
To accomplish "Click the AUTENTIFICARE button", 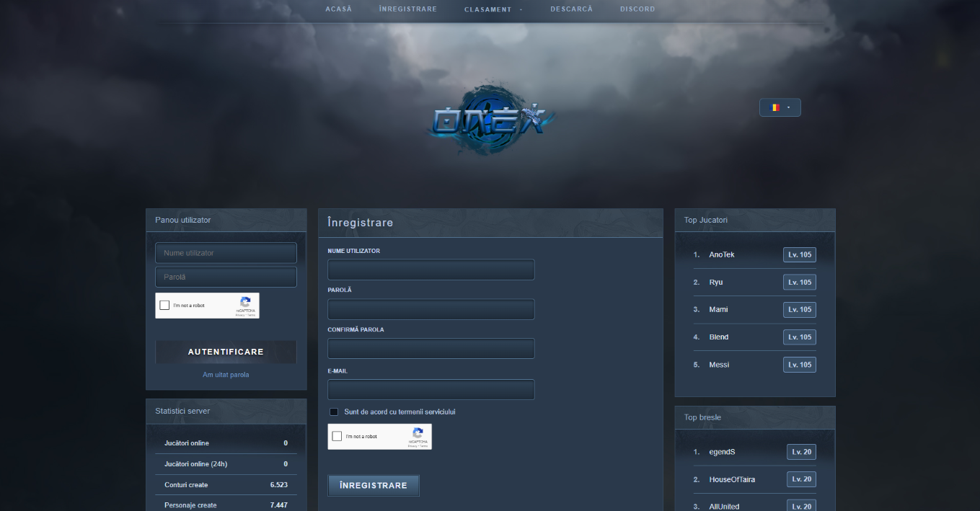I will pos(226,352).
